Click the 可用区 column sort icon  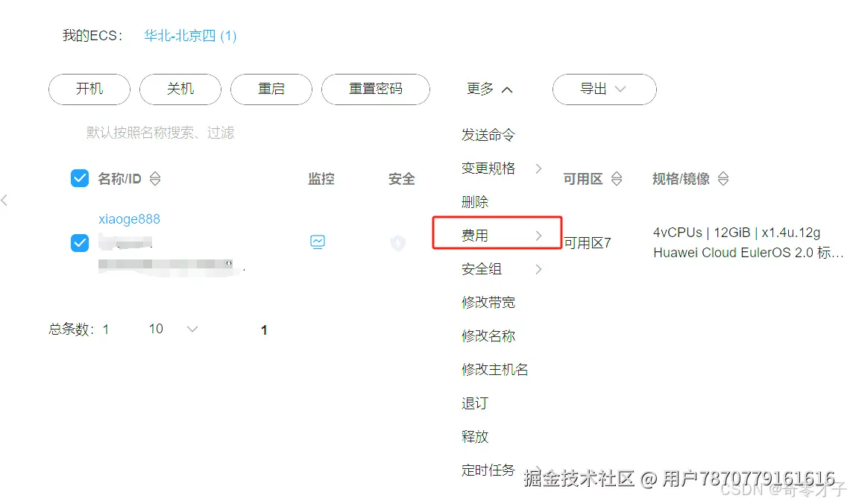pos(617,179)
